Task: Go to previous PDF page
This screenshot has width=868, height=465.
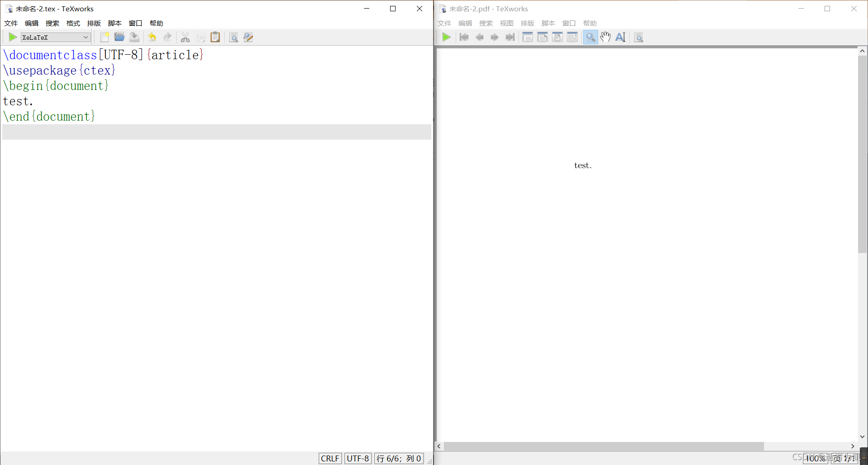Action: click(x=480, y=37)
